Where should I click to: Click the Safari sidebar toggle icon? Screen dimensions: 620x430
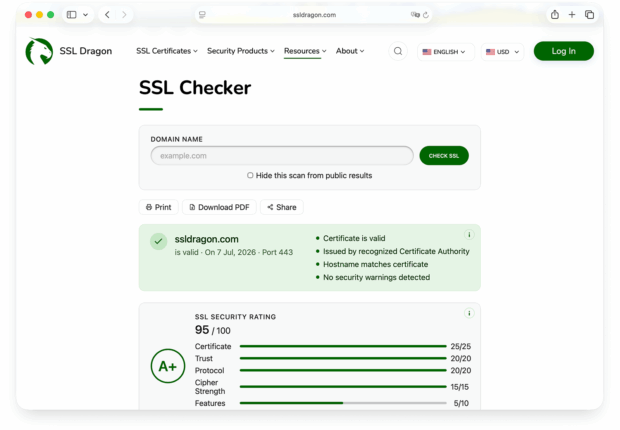pyautogui.click(x=72, y=15)
